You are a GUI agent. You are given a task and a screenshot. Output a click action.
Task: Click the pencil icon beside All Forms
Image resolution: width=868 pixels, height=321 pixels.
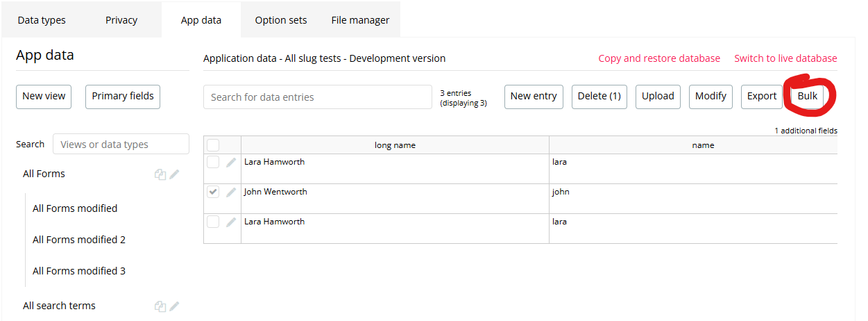click(x=174, y=174)
